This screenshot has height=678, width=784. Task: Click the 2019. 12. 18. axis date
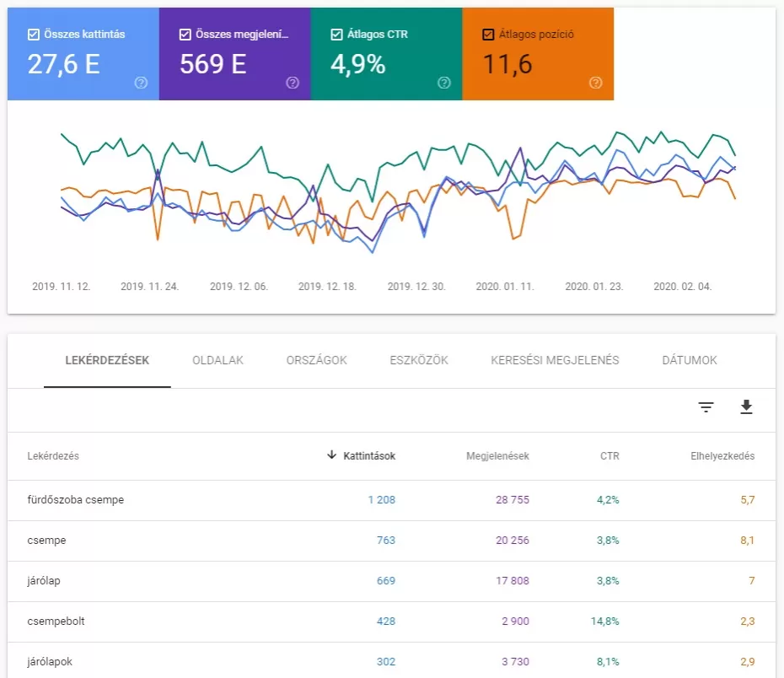pos(327,287)
